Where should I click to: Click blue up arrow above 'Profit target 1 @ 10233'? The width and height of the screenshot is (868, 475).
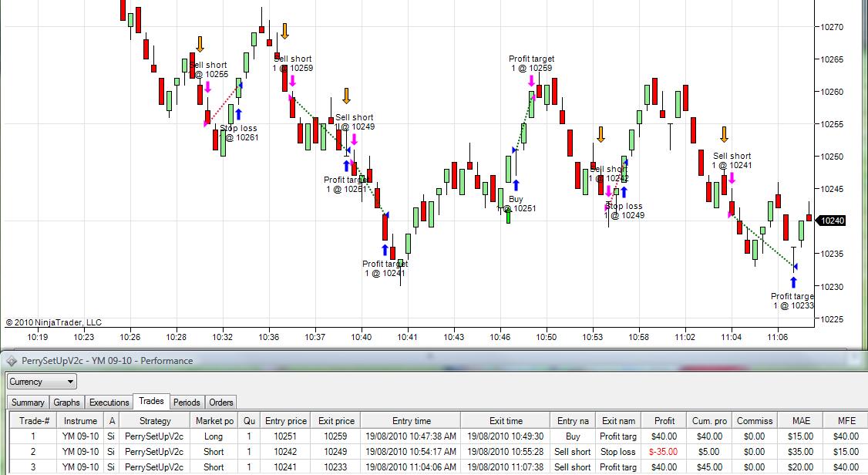793,283
